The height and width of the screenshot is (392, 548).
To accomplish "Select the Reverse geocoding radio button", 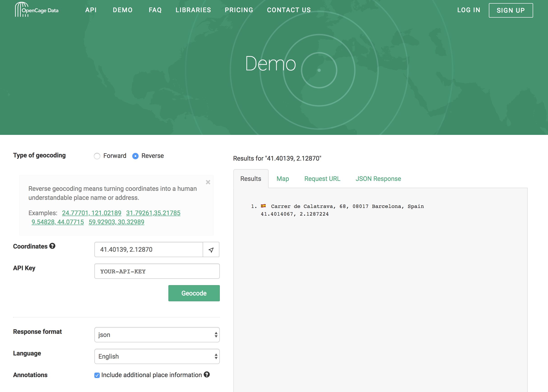I will tap(135, 156).
